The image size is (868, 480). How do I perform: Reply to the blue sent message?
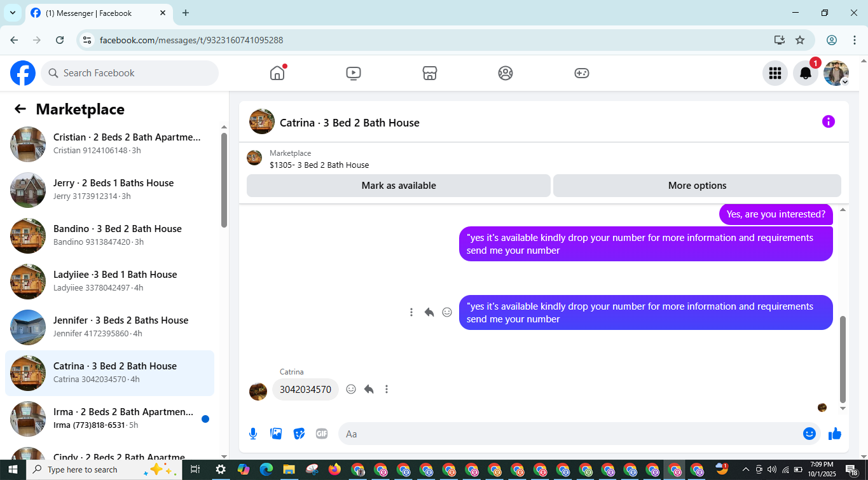point(429,312)
